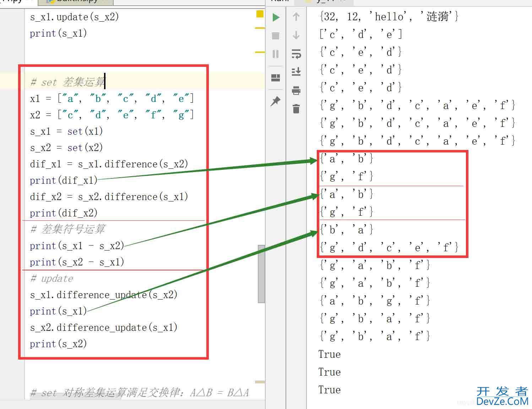532x409 pixels.
Task: Click comment about 对称差集运算满足交换律
Action: click(x=140, y=393)
